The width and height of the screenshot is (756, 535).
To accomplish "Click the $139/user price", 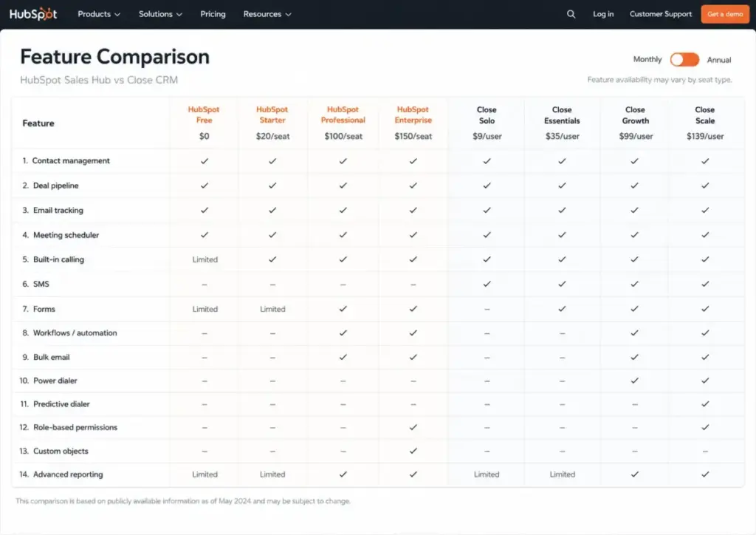I will coord(705,137).
